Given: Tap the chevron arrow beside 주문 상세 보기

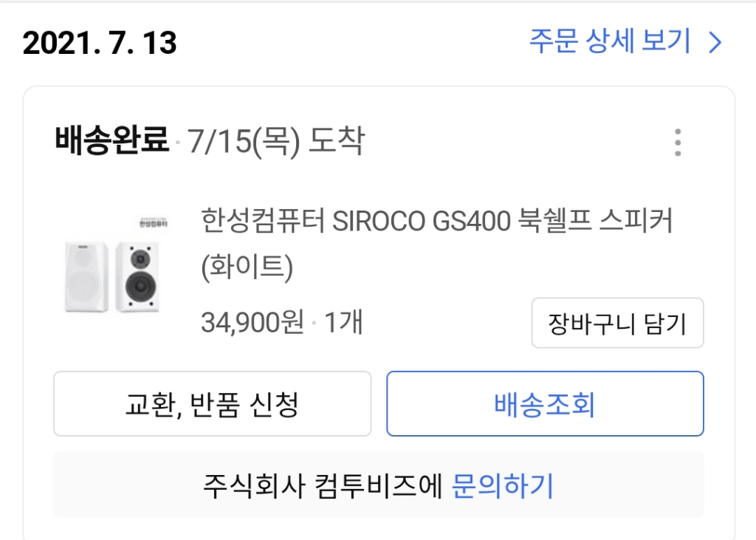Looking at the screenshot, I should click(x=715, y=42).
